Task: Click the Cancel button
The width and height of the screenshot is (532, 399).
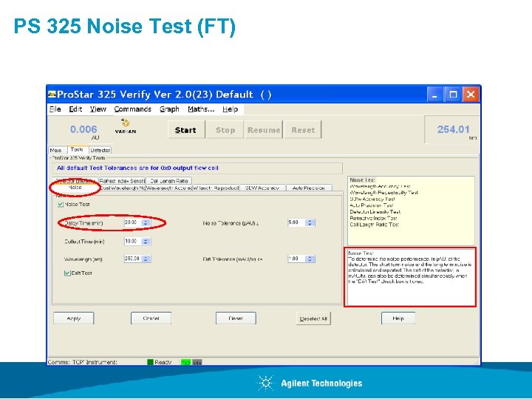Action: (x=151, y=318)
